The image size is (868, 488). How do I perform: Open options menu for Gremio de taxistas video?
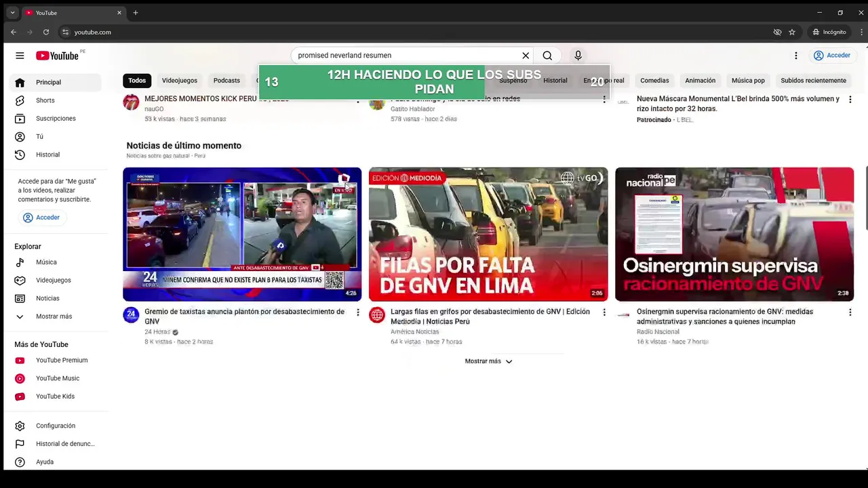coord(358,312)
